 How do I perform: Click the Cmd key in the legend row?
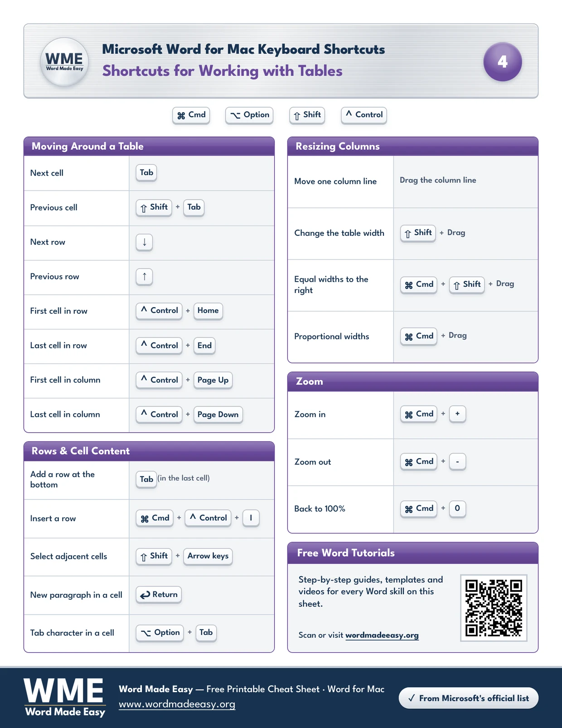coord(191,115)
